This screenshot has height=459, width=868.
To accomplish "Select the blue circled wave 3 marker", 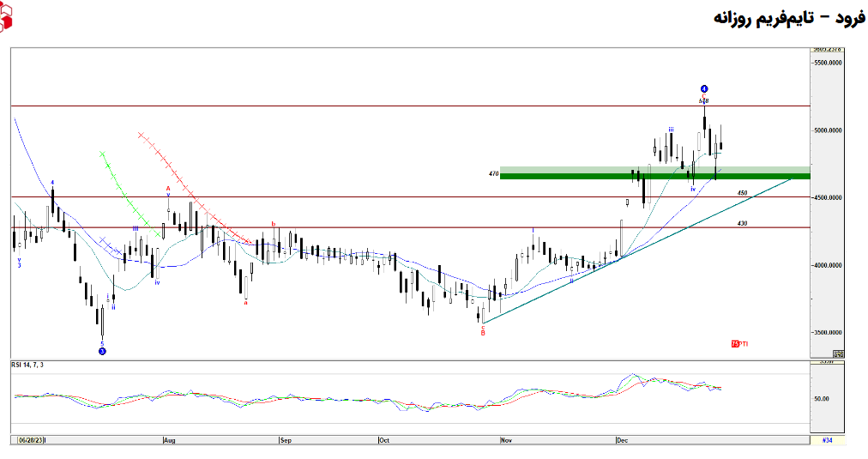I will pyautogui.click(x=102, y=351).
